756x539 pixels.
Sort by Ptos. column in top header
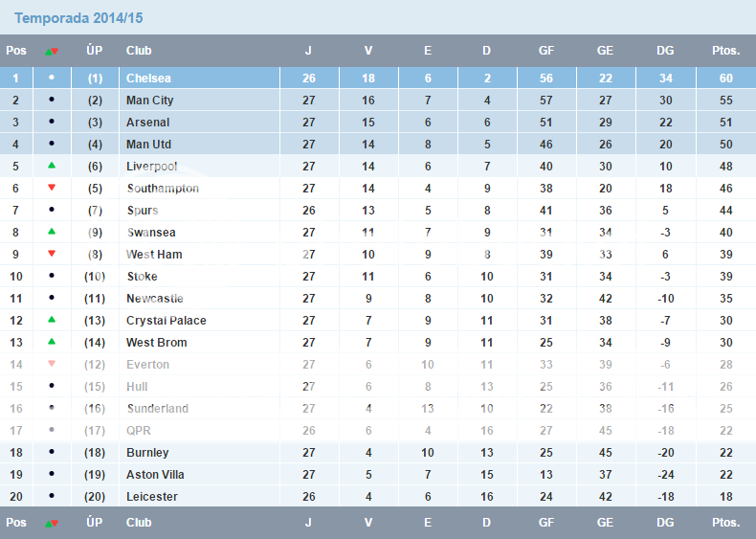coord(725,51)
